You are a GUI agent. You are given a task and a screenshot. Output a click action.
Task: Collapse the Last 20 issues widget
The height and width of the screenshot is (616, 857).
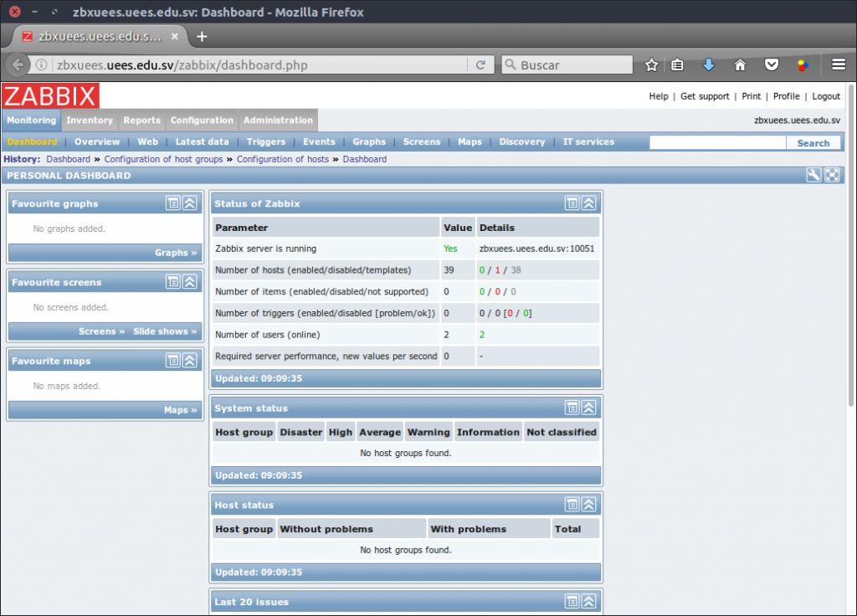click(588, 601)
